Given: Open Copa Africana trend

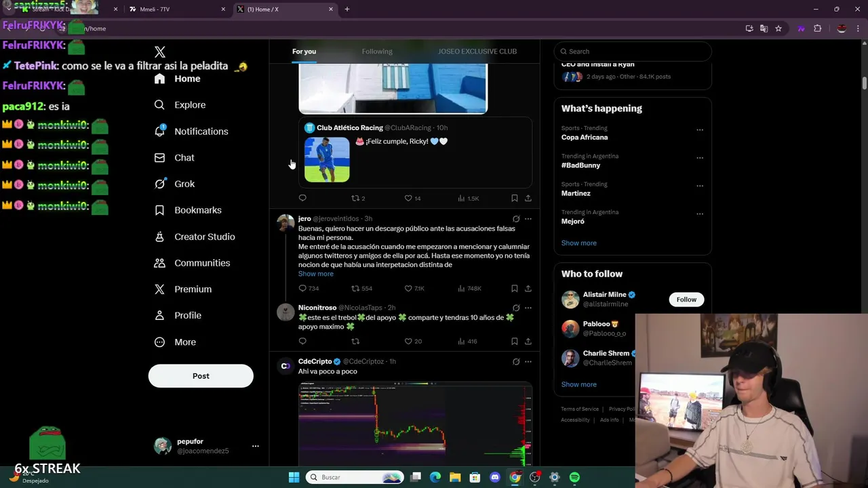Looking at the screenshot, I should pyautogui.click(x=585, y=138).
